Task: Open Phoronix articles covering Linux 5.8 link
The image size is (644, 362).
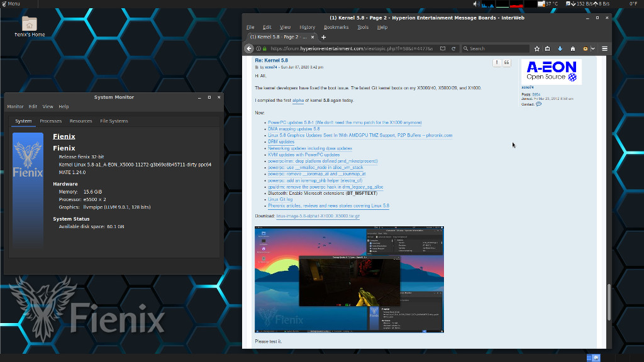Action: [x=328, y=206]
